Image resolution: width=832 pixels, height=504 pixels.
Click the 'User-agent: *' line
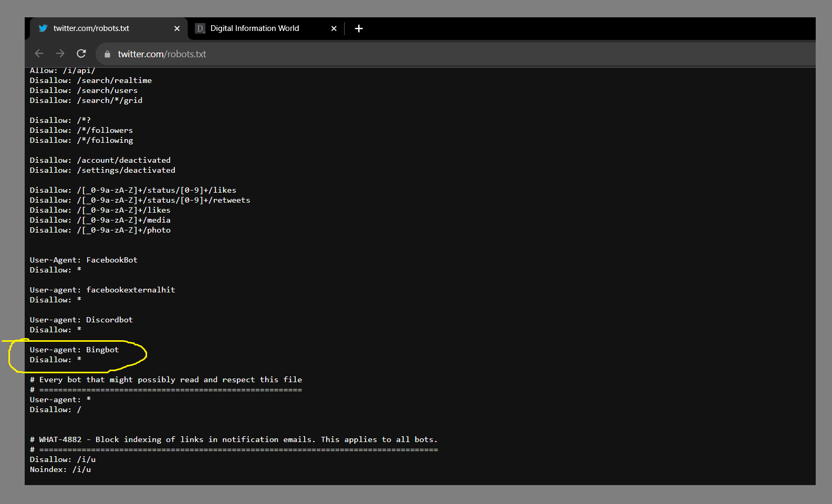[x=60, y=400]
